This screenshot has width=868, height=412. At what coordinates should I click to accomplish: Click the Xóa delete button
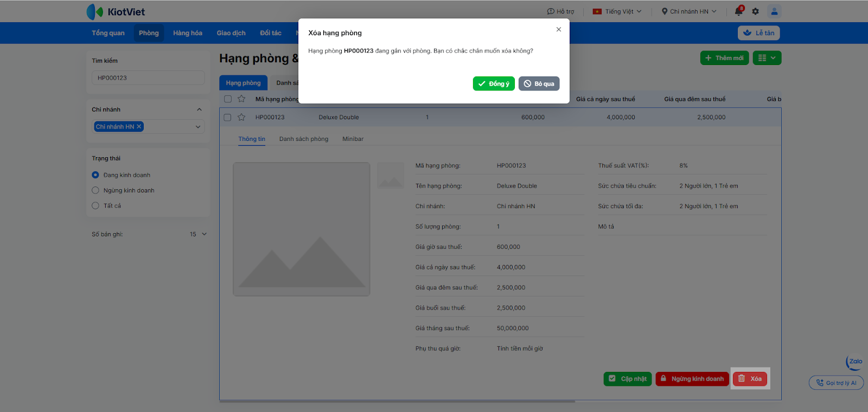pos(750,379)
